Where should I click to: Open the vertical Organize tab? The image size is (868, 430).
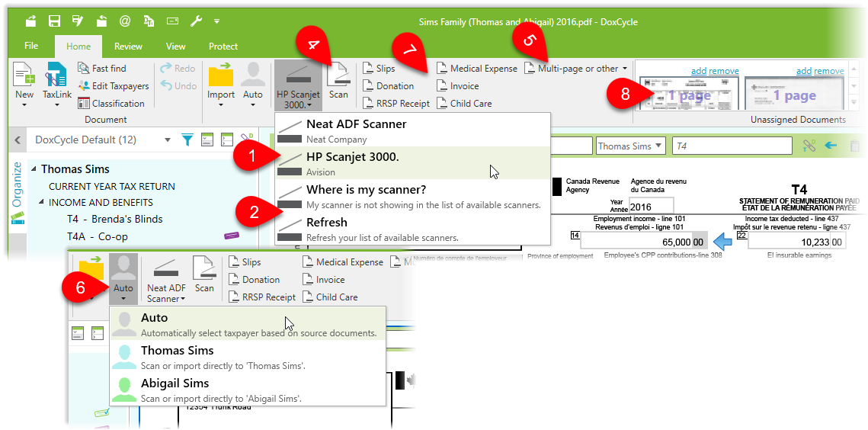pos(18,193)
